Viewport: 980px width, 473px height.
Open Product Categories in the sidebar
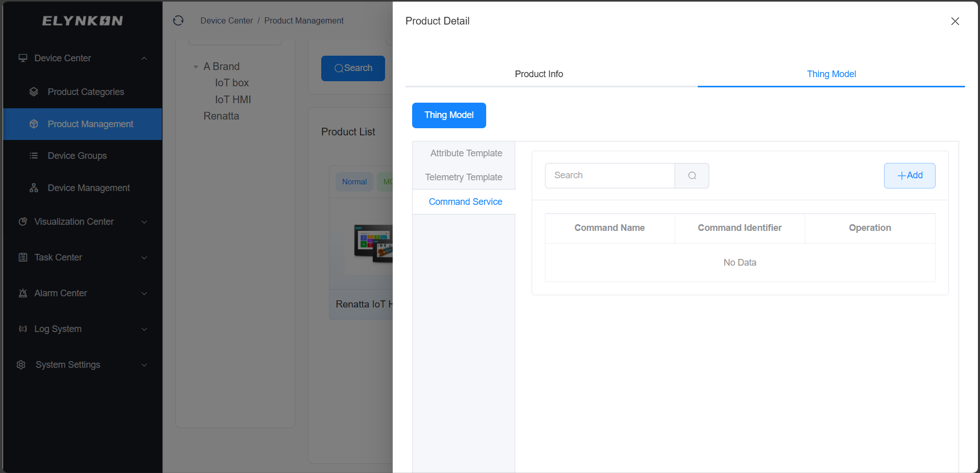(83, 92)
